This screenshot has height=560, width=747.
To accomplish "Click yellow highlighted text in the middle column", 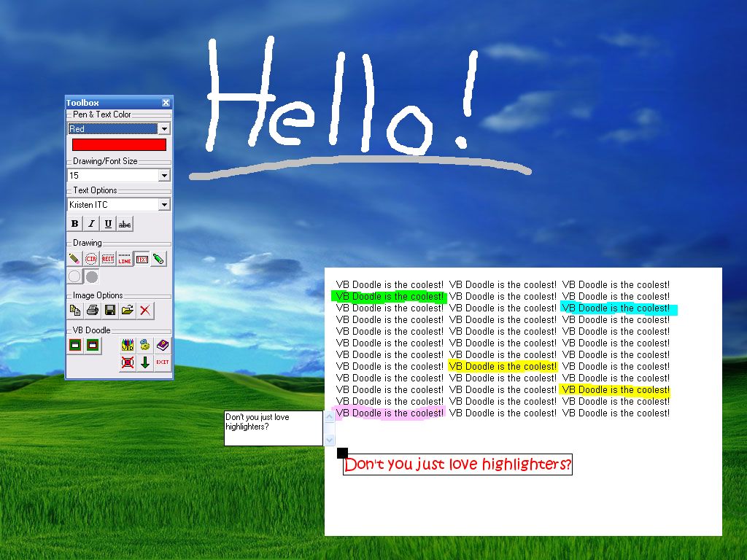I will 503,366.
